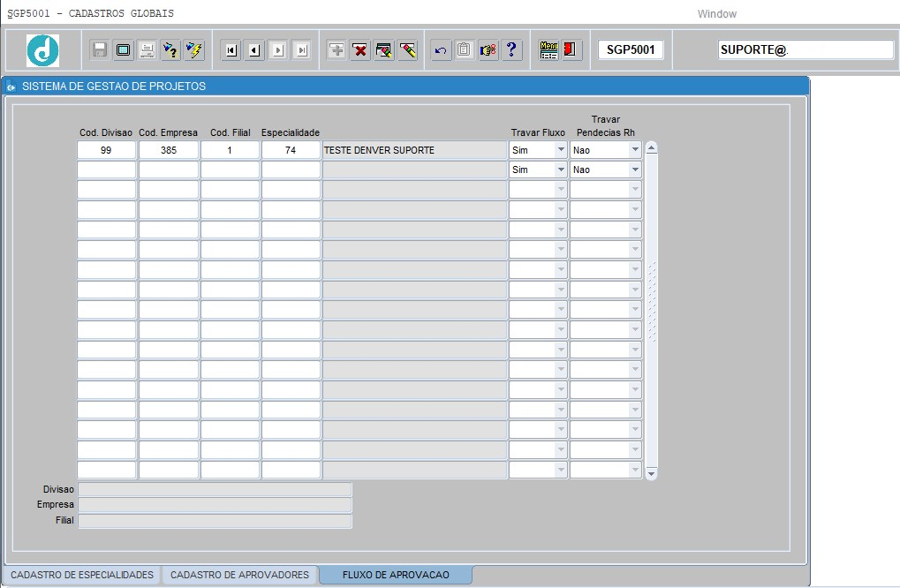Image resolution: width=900 pixels, height=588 pixels.
Task: Click the blue d company logo
Action: (x=42, y=50)
